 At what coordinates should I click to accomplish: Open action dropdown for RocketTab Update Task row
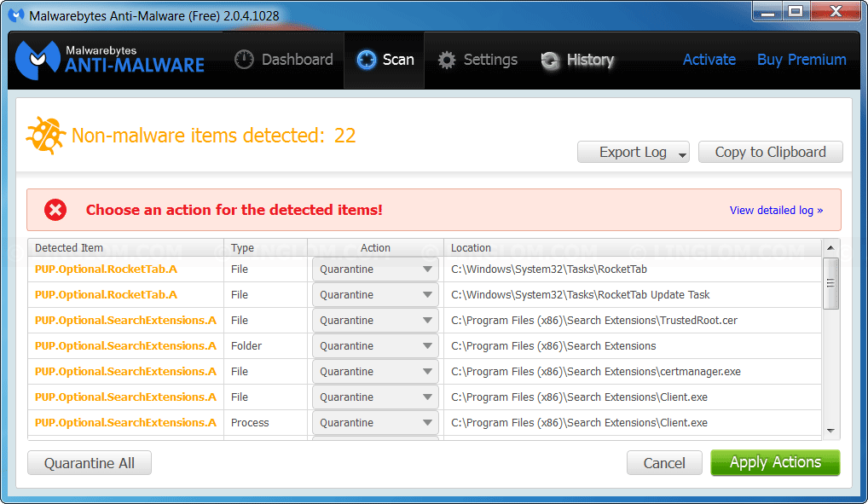click(x=375, y=295)
